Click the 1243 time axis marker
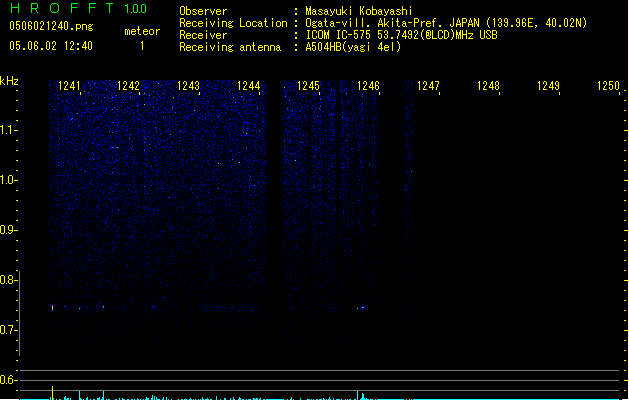This screenshot has width=629, height=400. coord(189,86)
